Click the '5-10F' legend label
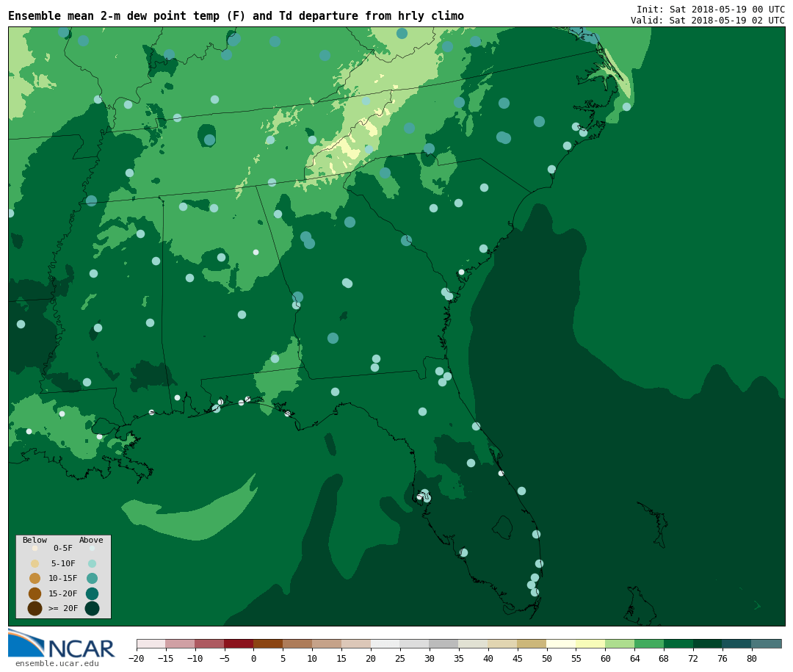 coord(63,563)
